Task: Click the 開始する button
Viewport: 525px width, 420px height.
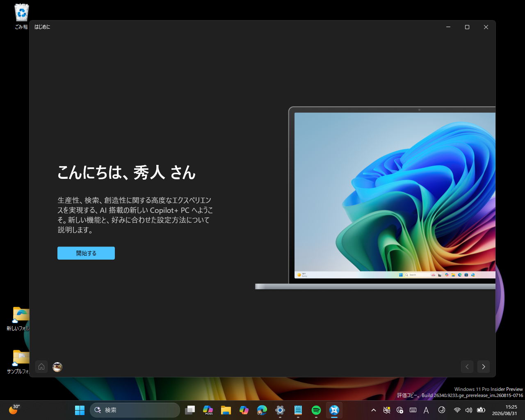Action: point(86,253)
